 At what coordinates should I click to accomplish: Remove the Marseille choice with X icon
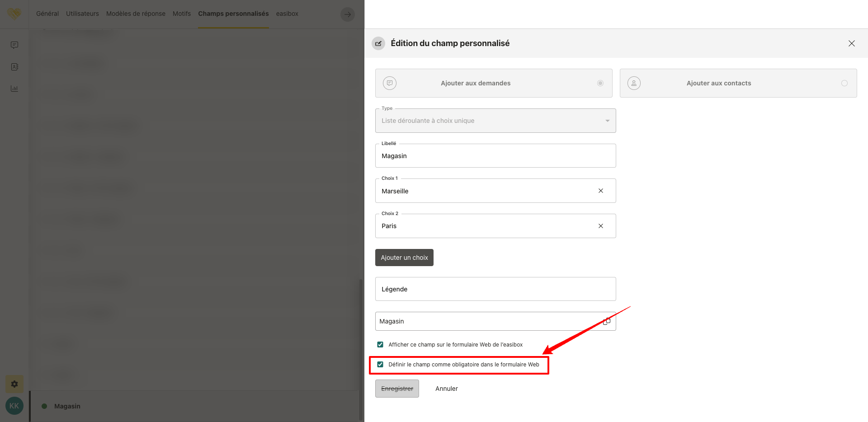(601, 191)
